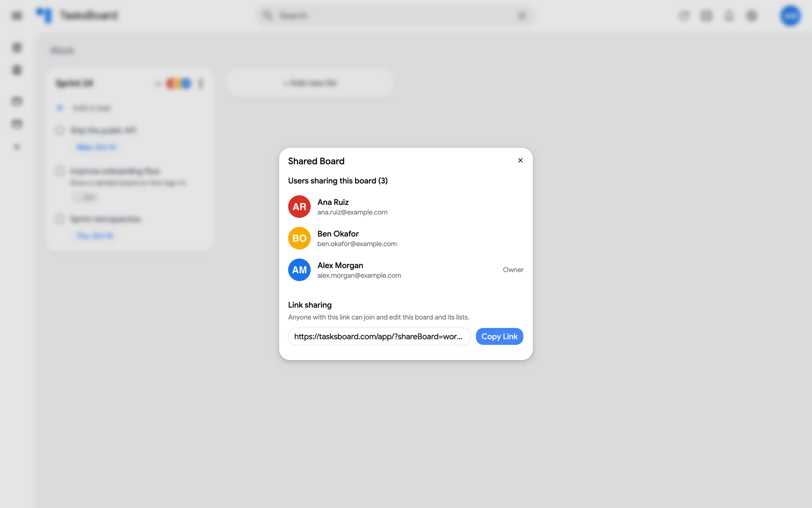Click the Link sharing heading
Image resolution: width=812 pixels, height=508 pixels.
click(310, 305)
